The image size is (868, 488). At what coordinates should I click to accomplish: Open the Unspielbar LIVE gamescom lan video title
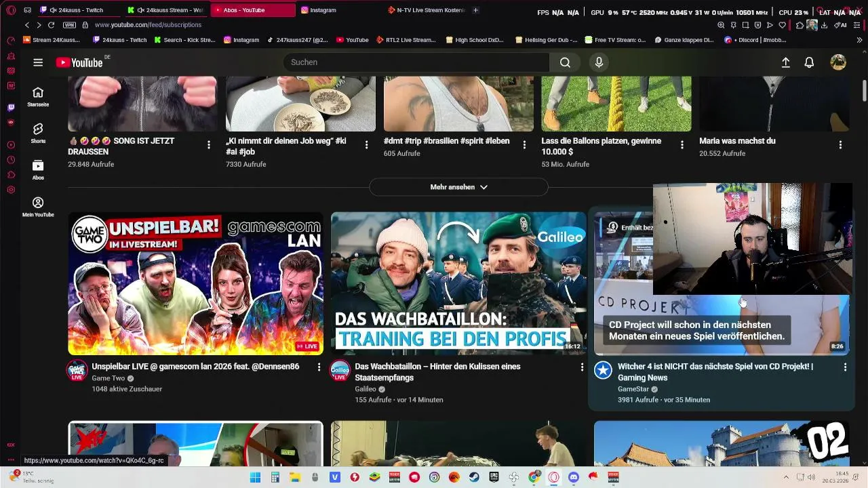[195, 367]
